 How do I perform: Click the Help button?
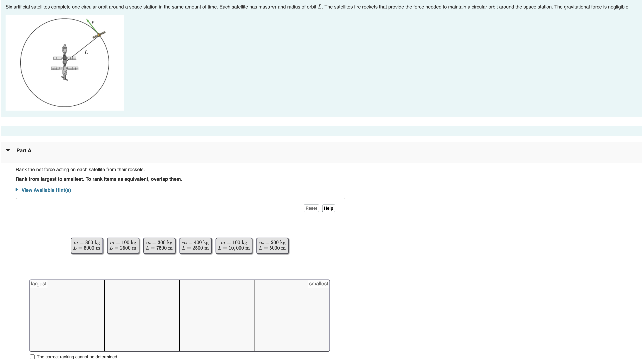(328, 208)
